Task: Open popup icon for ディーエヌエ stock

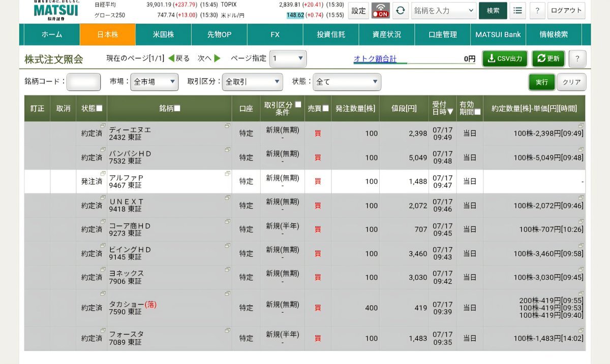Action: tap(227, 125)
